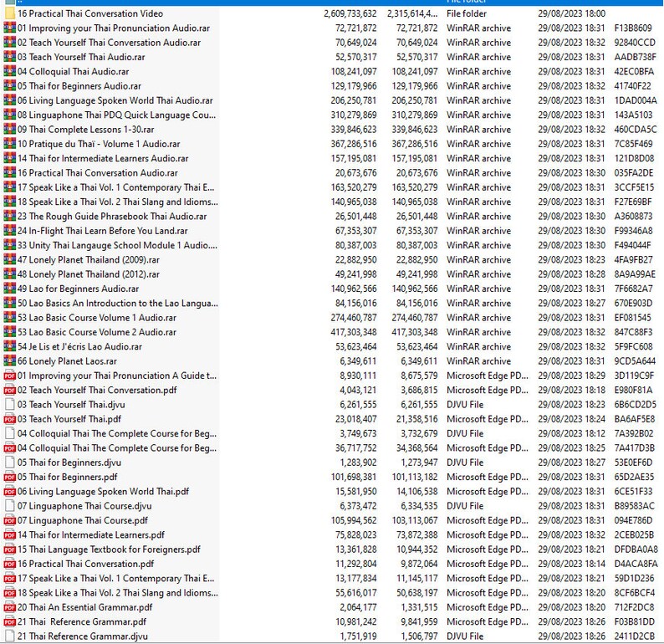Screen dimensions: 664x644
Task: Click date 29/08/2023 18:12 for Colloquial Thai djvu
Action: tap(572, 433)
